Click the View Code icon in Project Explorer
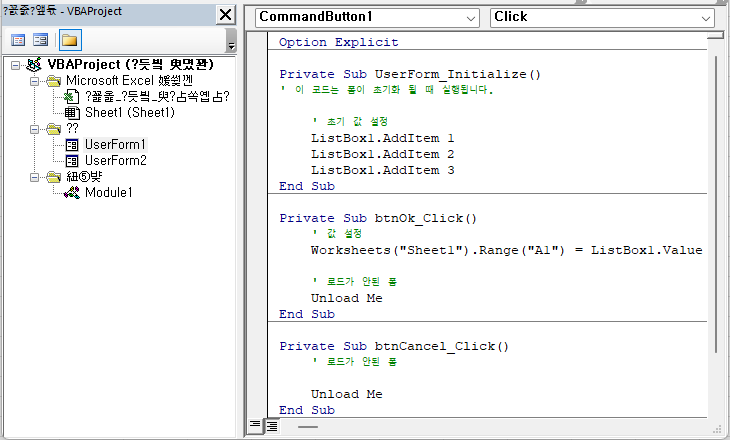Image resolution: width=730 pixels, height=440 pixels. (18, 40)
